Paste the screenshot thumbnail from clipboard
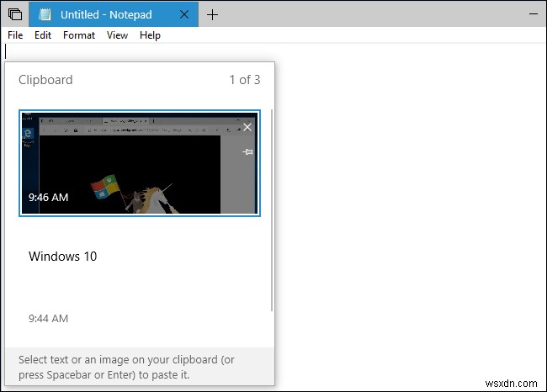The image size is (547, 392). (140, 163)
